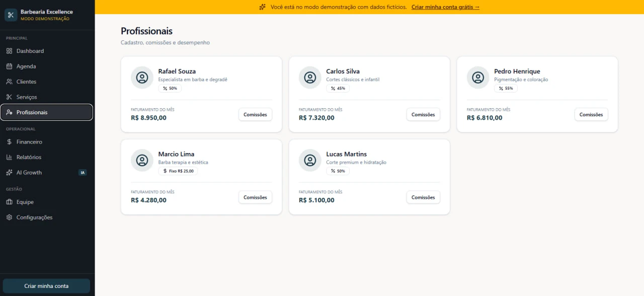Click the Equipe briefcase icon
644x296 pixels.
[9, 202]
